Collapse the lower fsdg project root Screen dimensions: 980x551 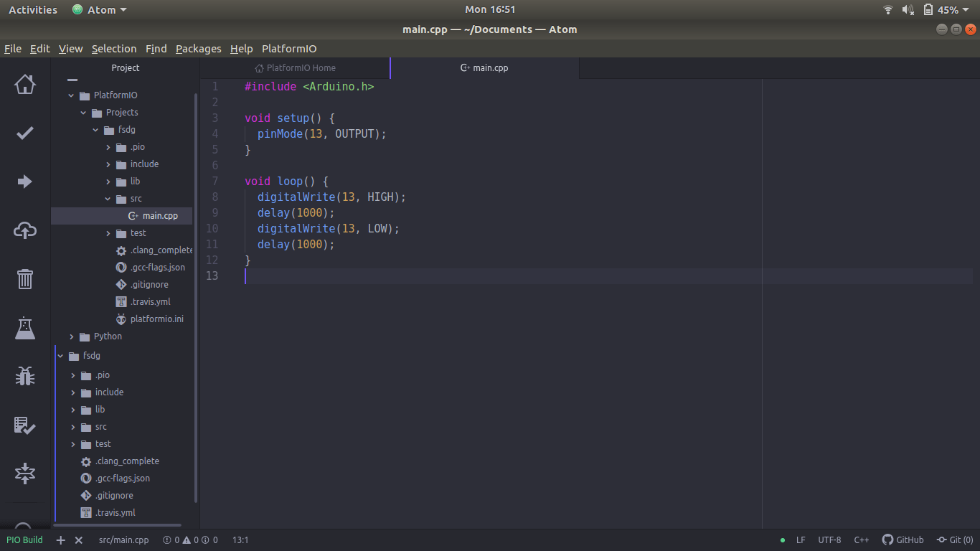point(61,356)
